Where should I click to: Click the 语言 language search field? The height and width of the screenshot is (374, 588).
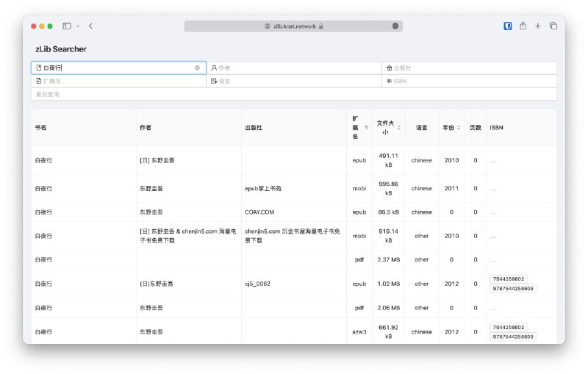click(x=294, y=81)
